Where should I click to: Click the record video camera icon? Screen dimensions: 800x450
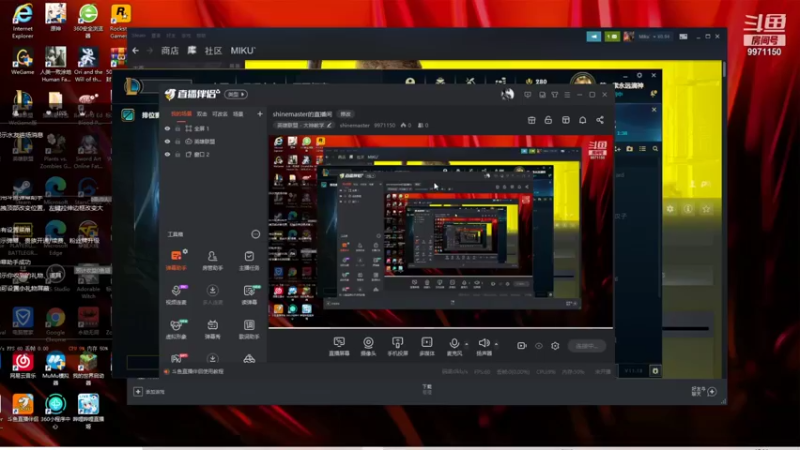click(521, 345)
